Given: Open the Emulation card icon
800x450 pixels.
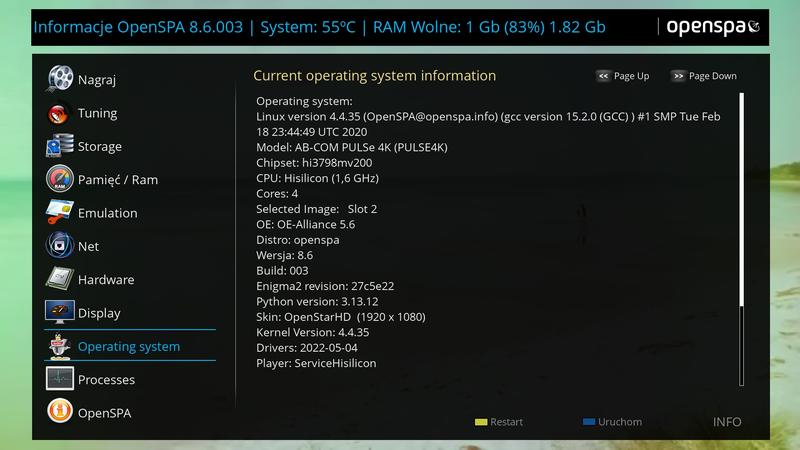Looking at the screenshot, I should pyautogui.click(x=60, y=212).
